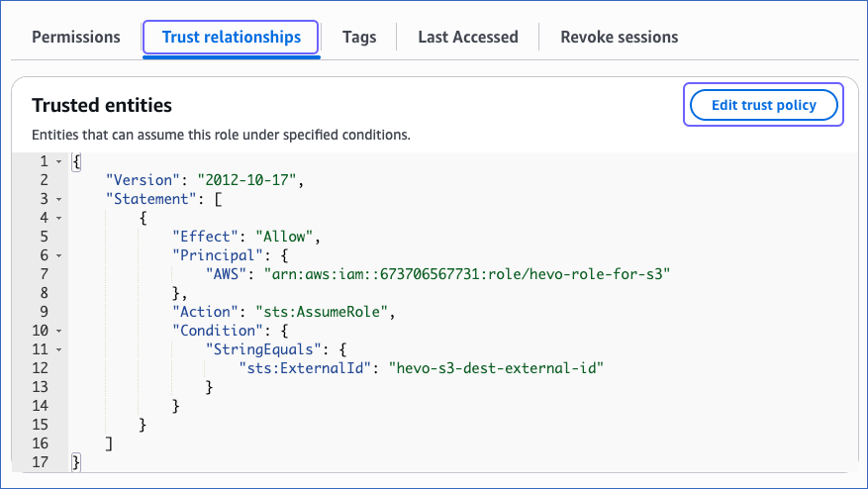868x489 pixels.
Task: Click the Effect "Allow" value
Action: pyautogui.click(x=288, y=237)
